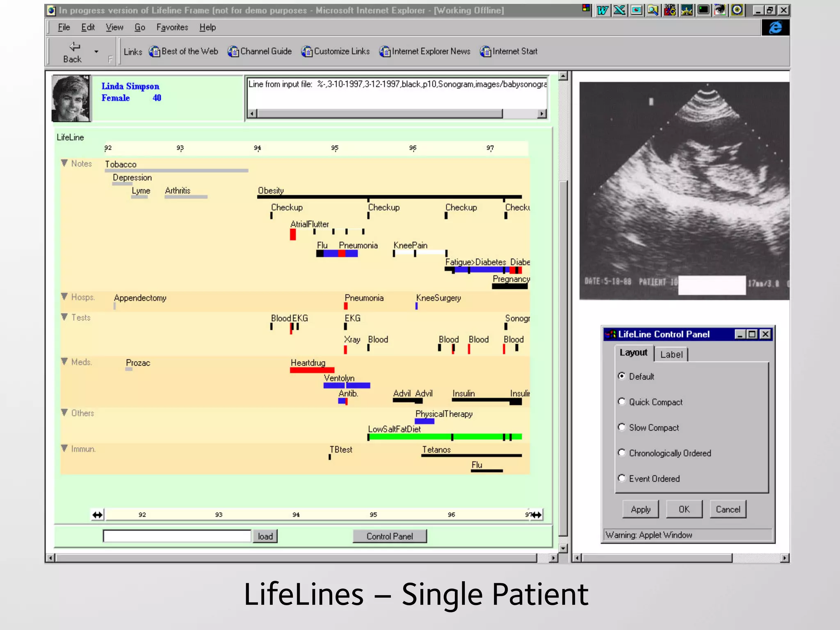Click the left frame horizontal scrollbar thumb

pos(296,558)
